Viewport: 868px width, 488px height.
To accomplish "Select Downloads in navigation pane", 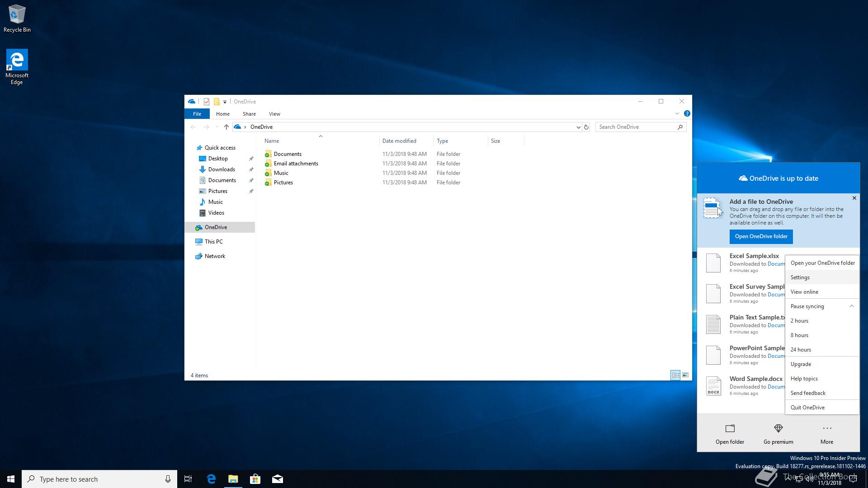I will (222, 169).
